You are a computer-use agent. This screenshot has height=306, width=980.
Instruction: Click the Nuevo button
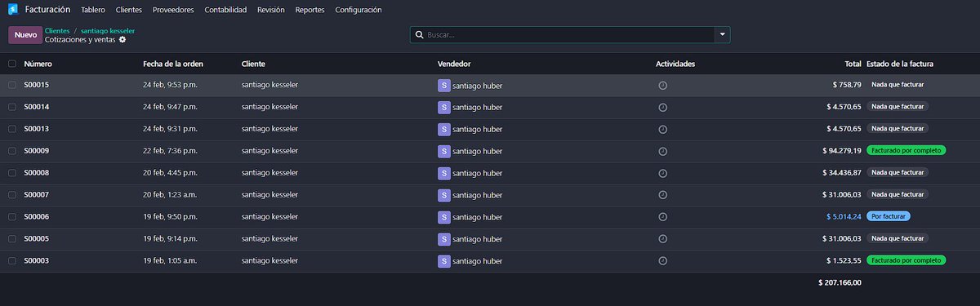tap(25, 35)
